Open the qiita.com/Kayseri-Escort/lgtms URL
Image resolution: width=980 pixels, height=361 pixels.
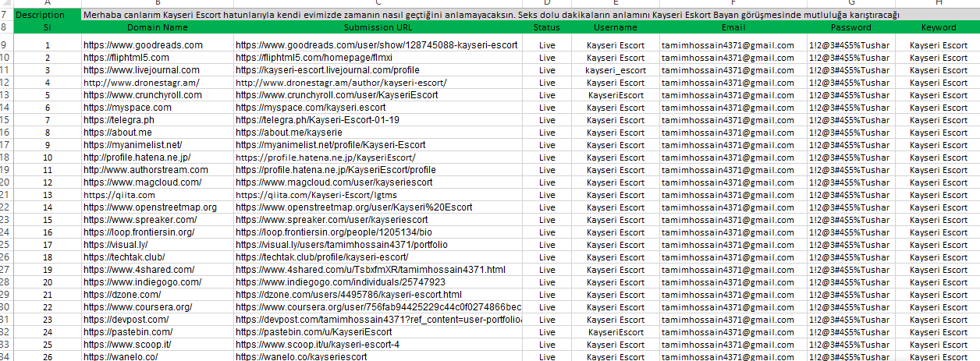pyautogui.click(x=379, y=195)
